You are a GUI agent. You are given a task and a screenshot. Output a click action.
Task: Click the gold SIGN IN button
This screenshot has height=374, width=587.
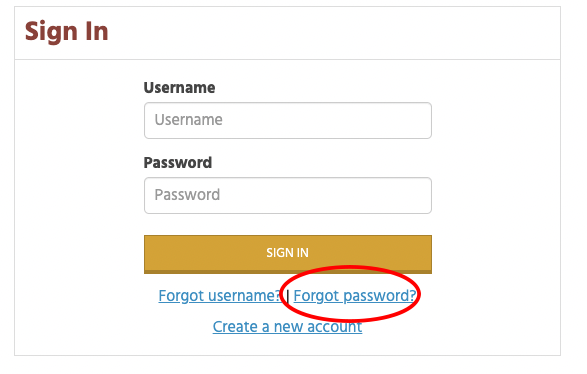click(288, 254)
